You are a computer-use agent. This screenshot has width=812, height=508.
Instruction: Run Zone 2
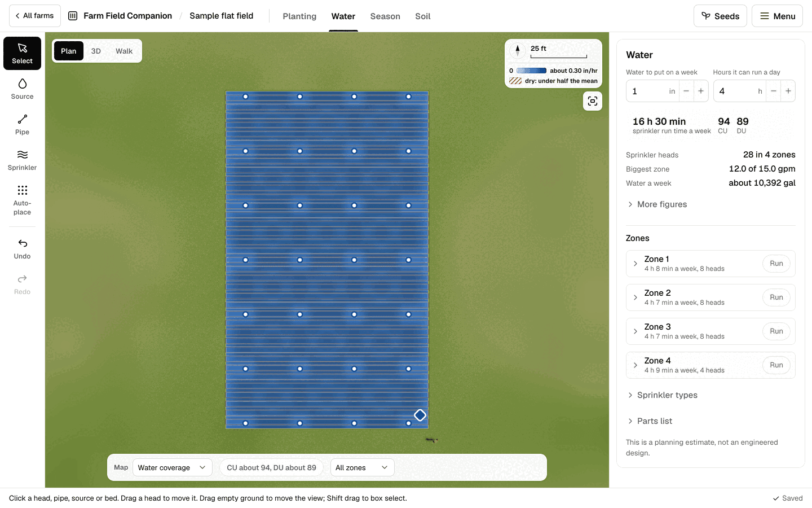(776, 297)
